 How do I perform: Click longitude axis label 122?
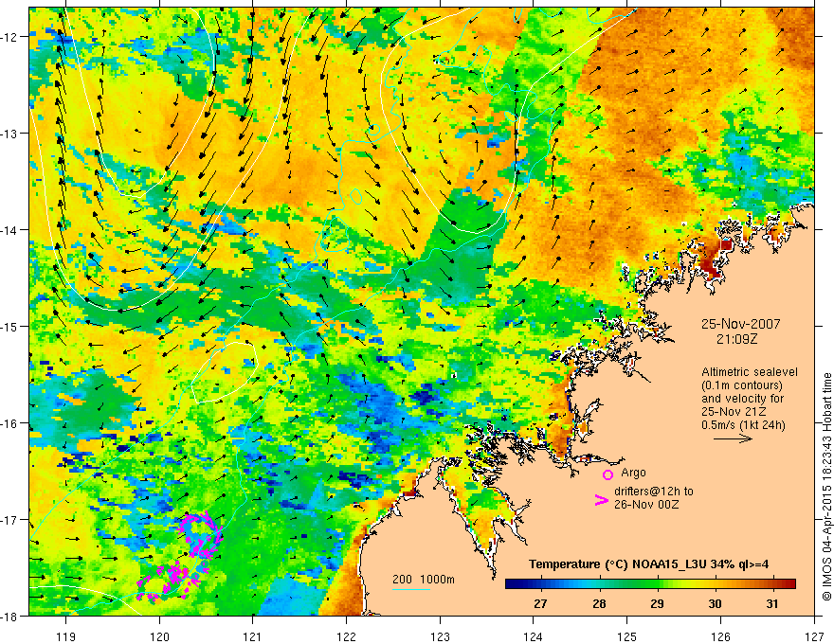click(346, 636)
